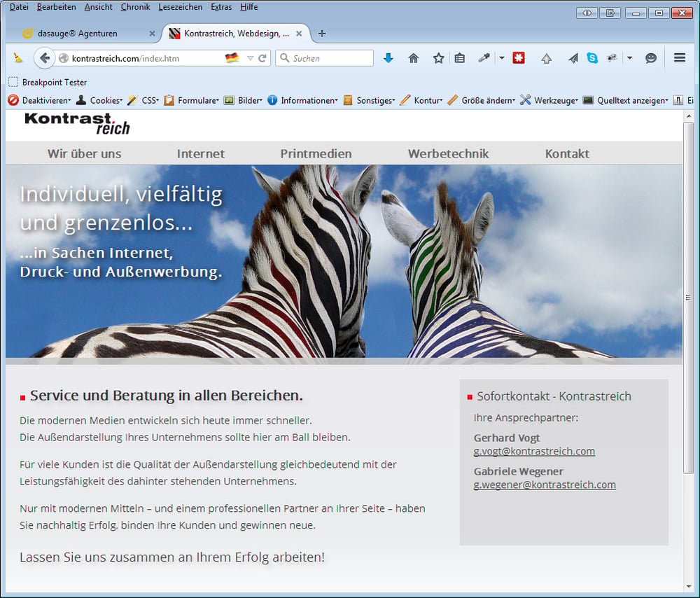Screen dimensions: 700x598
Task: Activate the eyedropper color picker icon
Action: [484, 58]
